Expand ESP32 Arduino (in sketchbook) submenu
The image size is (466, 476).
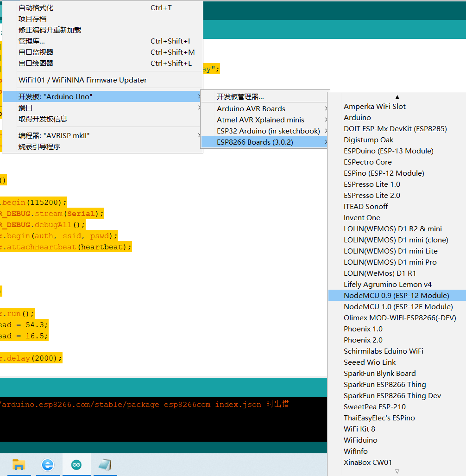(x=264, y=131)
